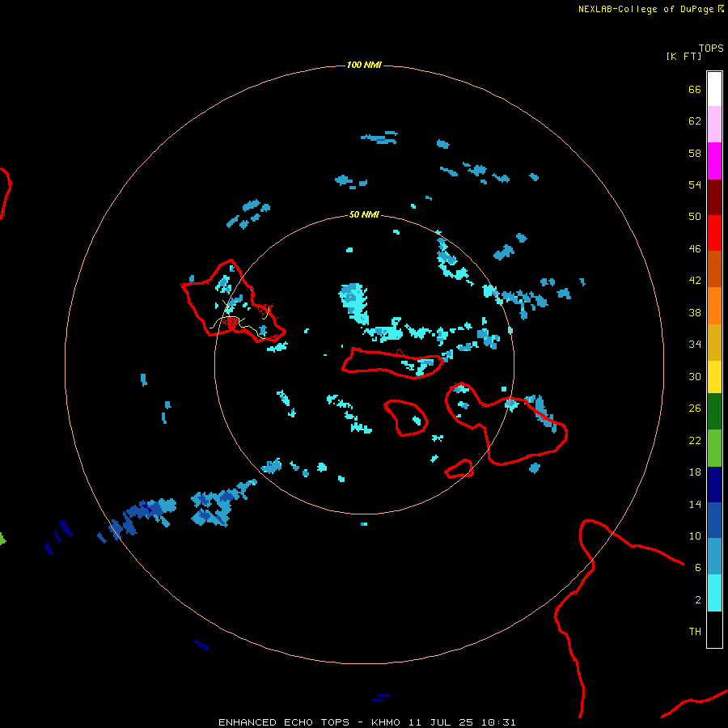
Task: Select the bright red 50 kft swatch
Action: (714, 233)
